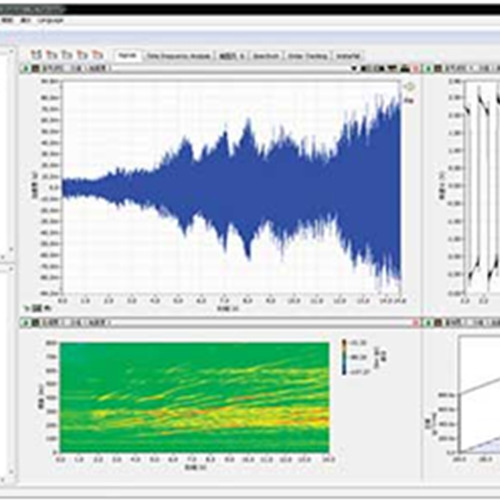The height and width of the screenshot is (500, 500).
Task: Open the dropdown arrow in the waveform panel header
Action: pos(354,69)
